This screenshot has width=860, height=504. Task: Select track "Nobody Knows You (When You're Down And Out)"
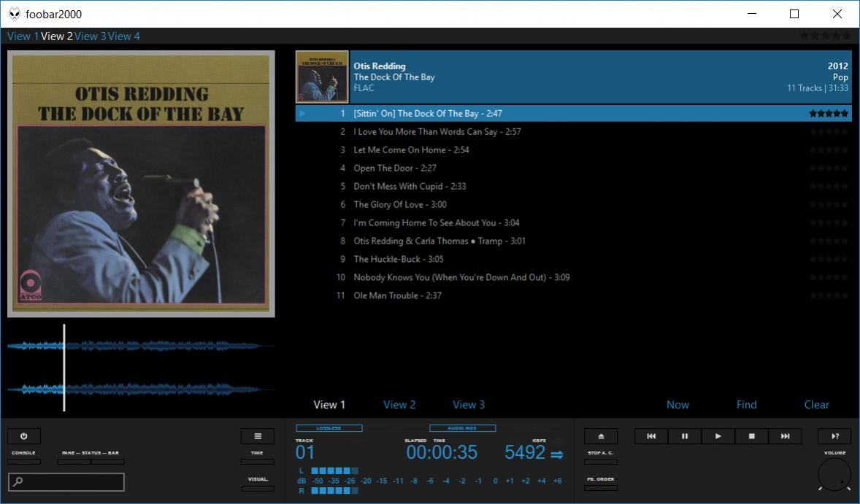(573, 277)
